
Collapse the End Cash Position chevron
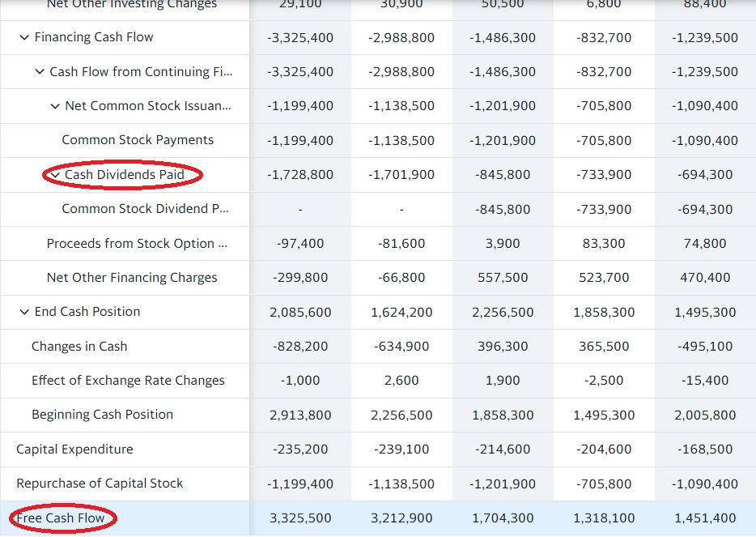tap(23, 312)
